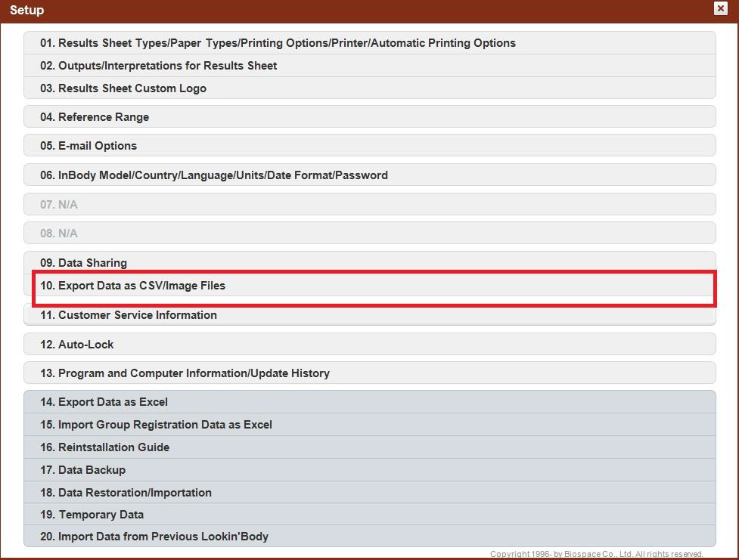Open Data Restoration/Importation

126,493
